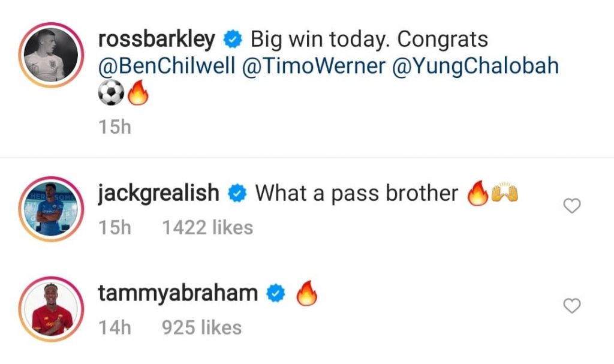Click the fire emoji in tammyabraham's comment
The width and height of the screenshot is (614, 364).
[x=306, y=293]
